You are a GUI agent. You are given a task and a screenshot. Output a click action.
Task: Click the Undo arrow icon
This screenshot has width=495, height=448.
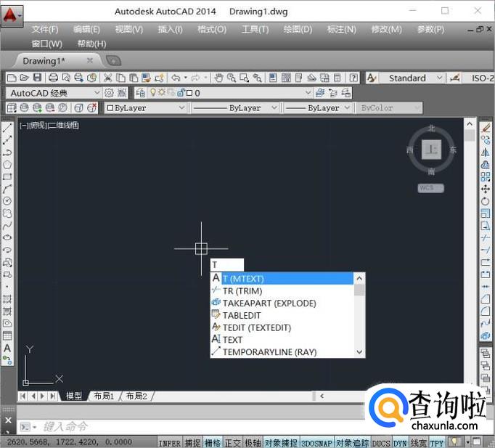[x=175, y=78]
